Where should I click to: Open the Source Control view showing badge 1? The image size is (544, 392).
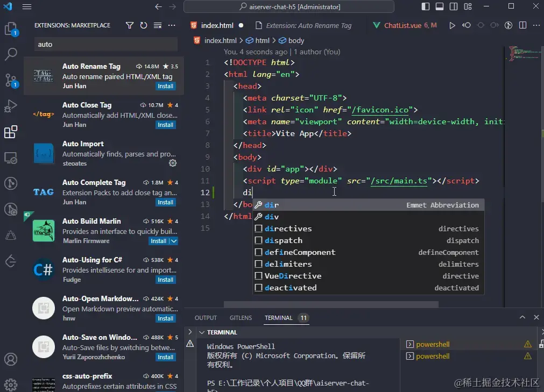pos(12,80)
